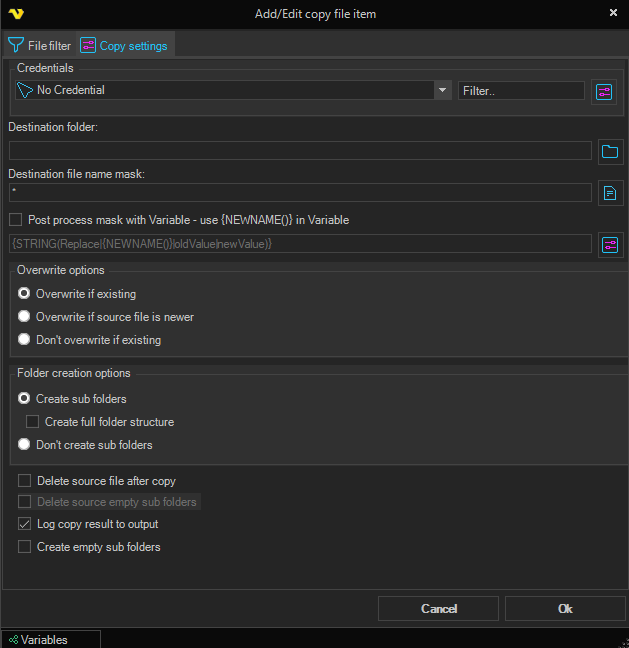629x648 pixels.
Task: Open file name mask editor icon
Action: click(610, 193)
